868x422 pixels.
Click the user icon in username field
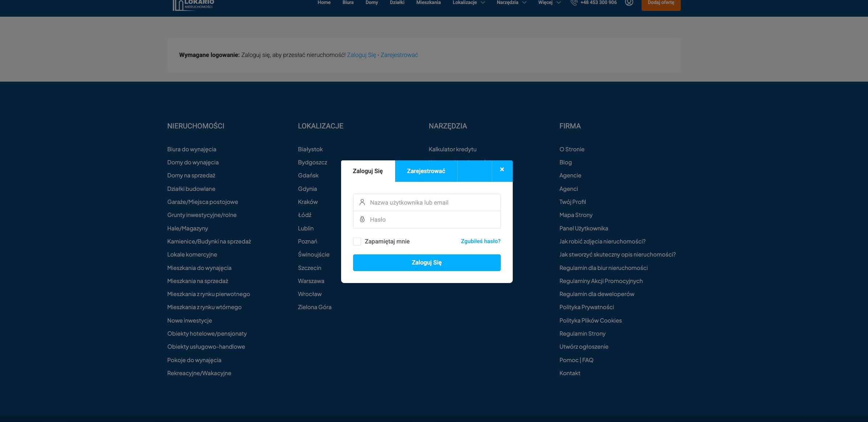[362, 202]
